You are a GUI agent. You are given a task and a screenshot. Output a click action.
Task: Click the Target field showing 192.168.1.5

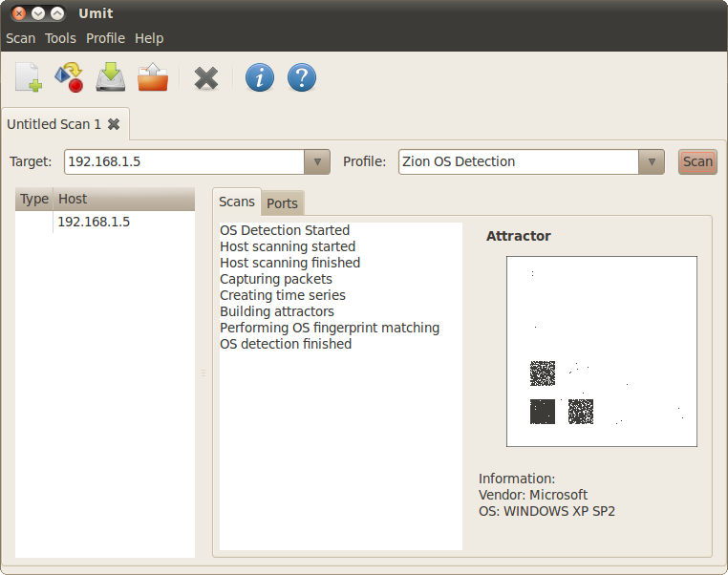coord(184,161)
